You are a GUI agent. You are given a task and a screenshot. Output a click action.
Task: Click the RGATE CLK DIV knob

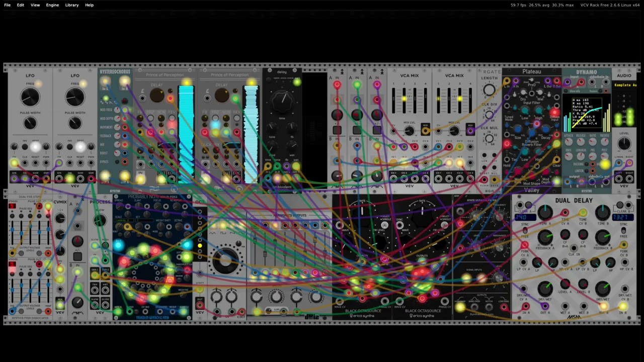tap(489, 115)
